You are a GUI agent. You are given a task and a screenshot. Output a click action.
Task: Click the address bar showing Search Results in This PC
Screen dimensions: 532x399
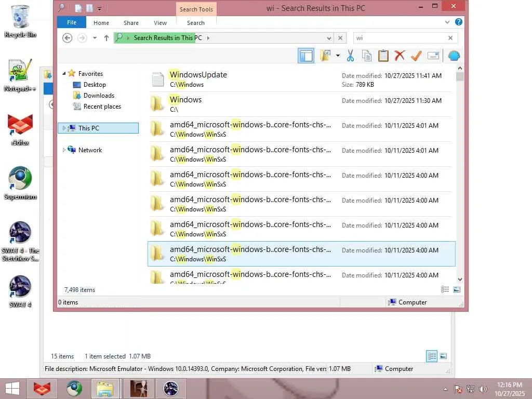click(x=222, y=37)
